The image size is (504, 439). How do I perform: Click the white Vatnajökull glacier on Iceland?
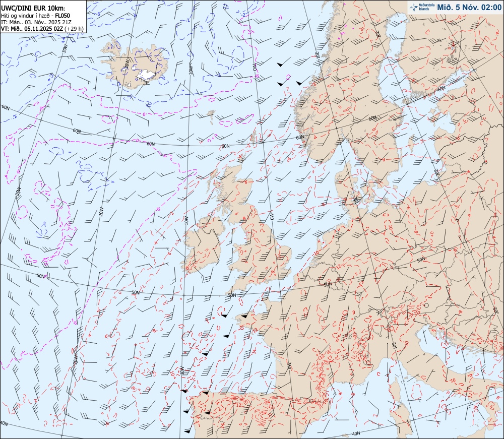pos(145,75)
